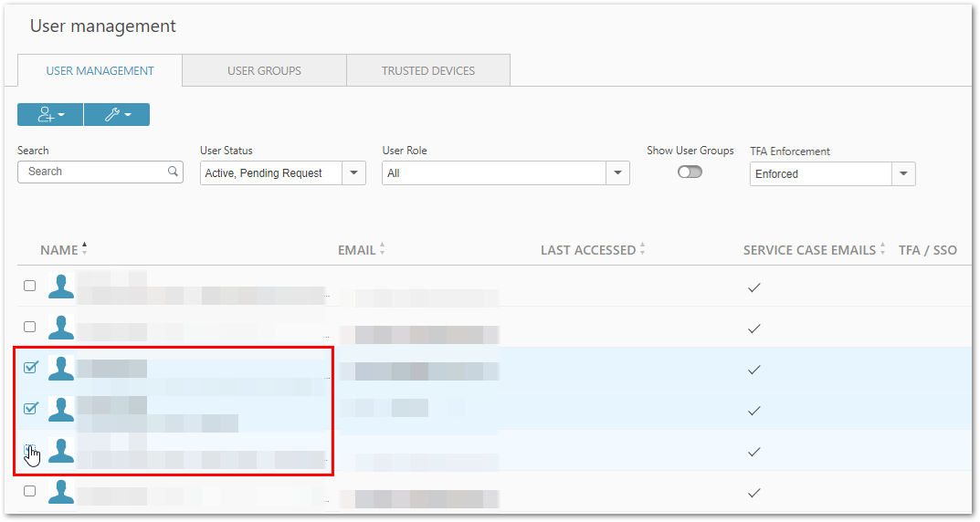Click the first row's user avatar icon

tap(61, 286)
